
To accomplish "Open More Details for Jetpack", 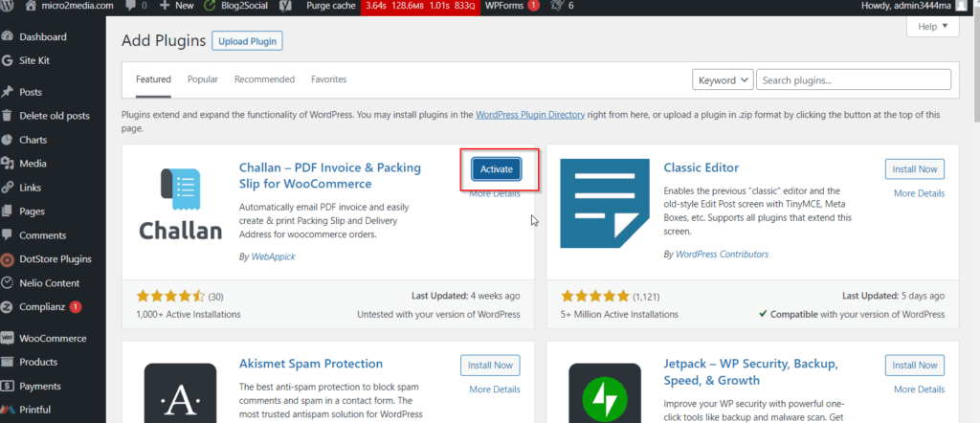I will point(919,390).
